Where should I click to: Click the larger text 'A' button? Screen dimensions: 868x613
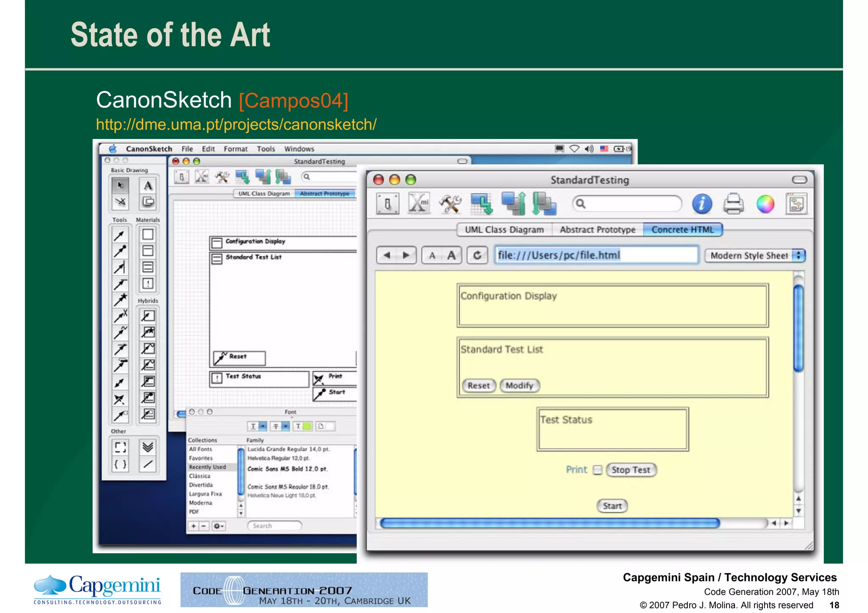coord(452,255)
